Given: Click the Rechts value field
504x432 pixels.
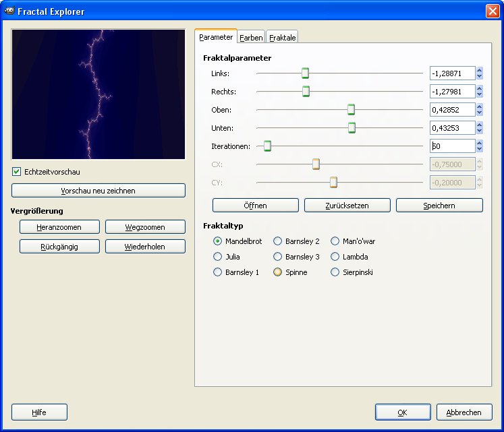Looking at the screenshot, I should tap(452, 92).
